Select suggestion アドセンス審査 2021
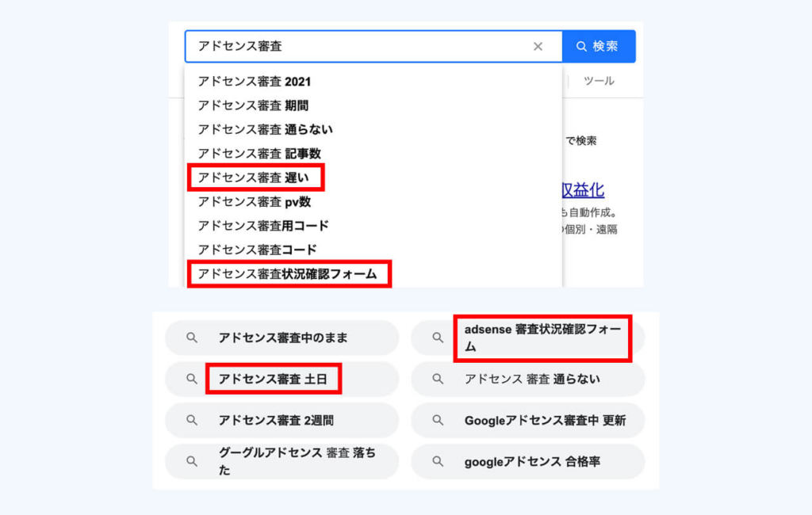 373,82
